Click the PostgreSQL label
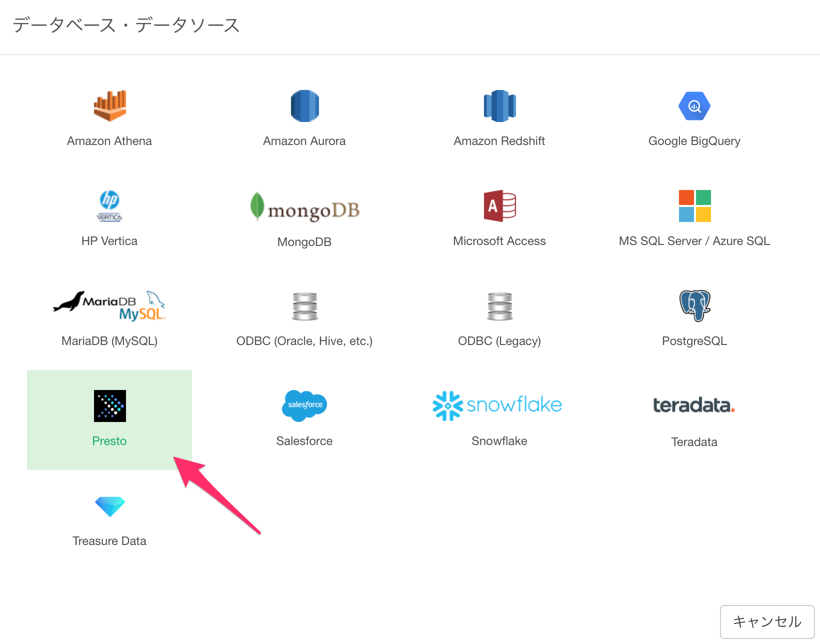 [694, 341]
